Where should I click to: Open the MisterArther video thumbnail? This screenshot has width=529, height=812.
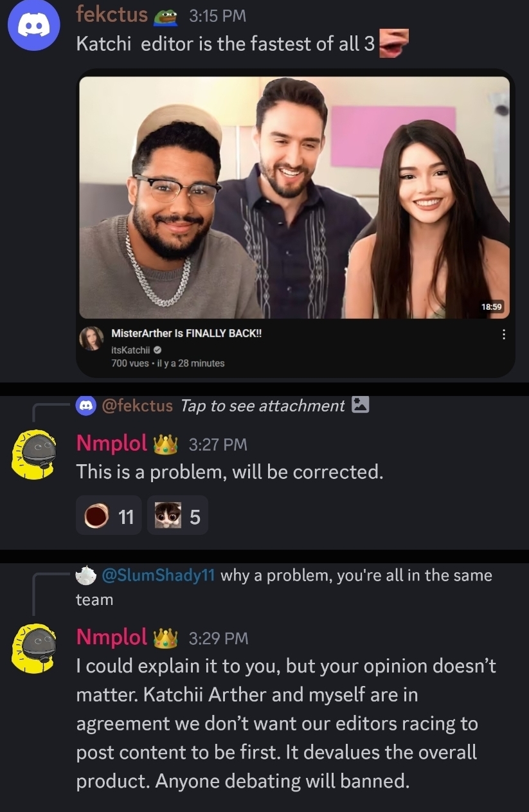[294, 197]
